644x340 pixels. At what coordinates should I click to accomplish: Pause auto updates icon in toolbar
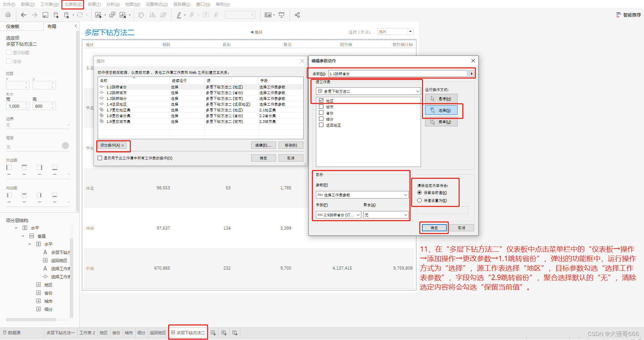coord(66,15)
